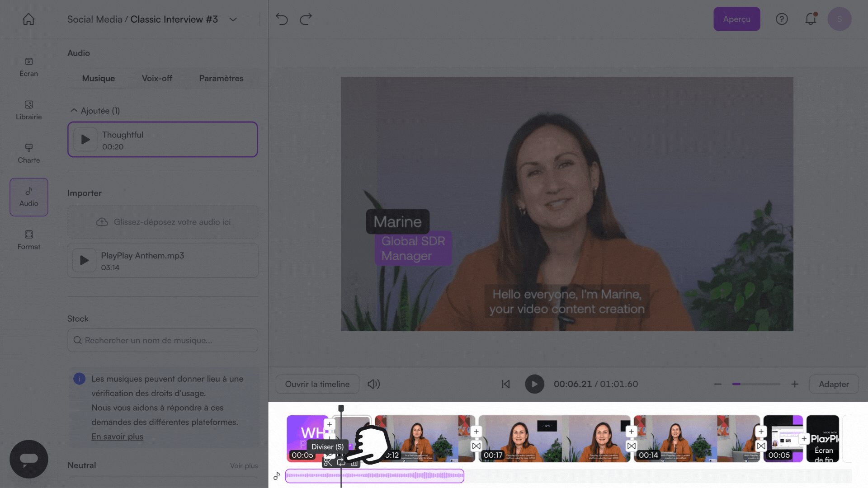
Task: Switch to the Voix-off tab
Action: (x=157, y=78)
